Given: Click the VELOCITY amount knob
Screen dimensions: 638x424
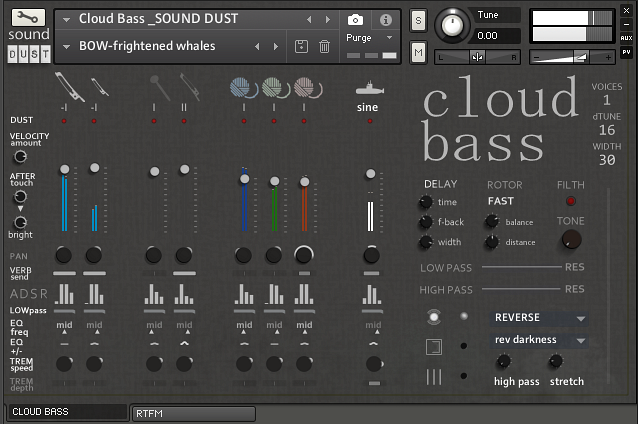Looking at the screenshot, I should coord(20,156).
